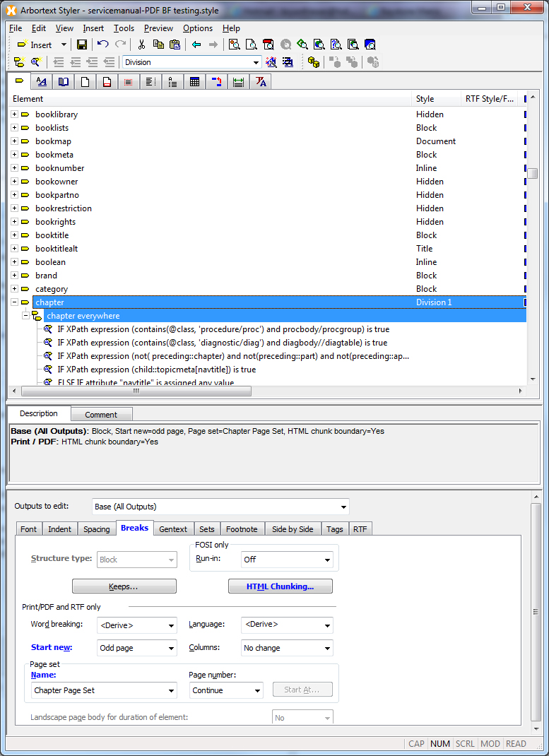Open the Elements list tab with yellow tag
Viewport: 549px width, 756px height.
tap(19, 81)
